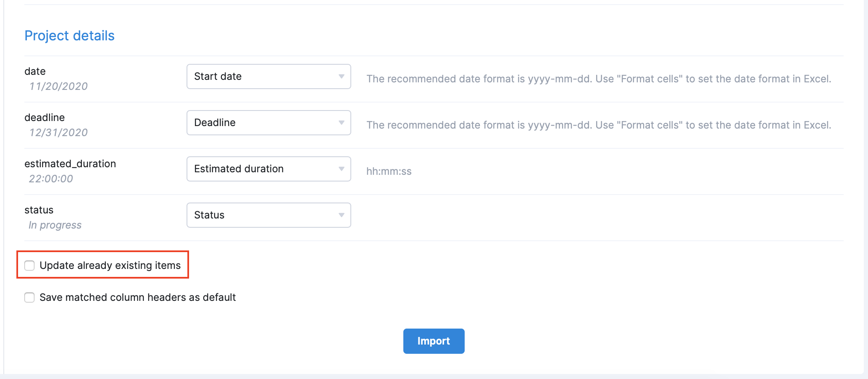The width and height of the screenshot is (868, 379).
Task: Click the sample value 12/31/2020
Action: click(x=58, y=132)
